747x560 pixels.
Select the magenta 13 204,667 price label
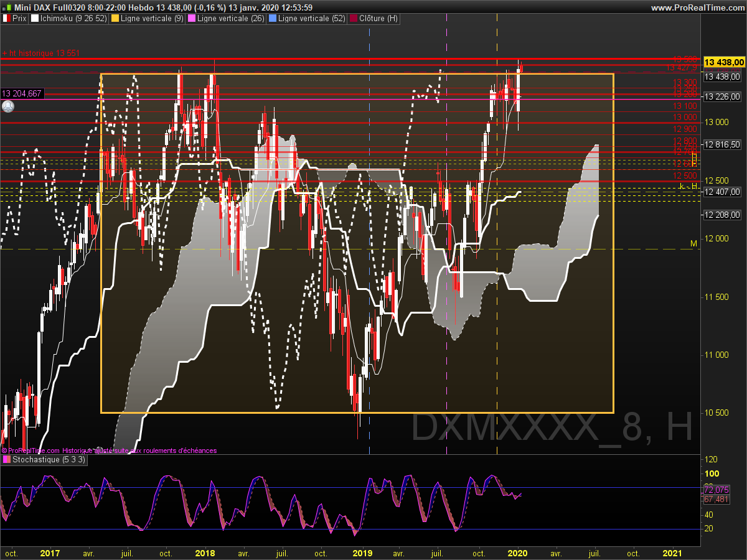pyautogui.click(x=22, y=93)
